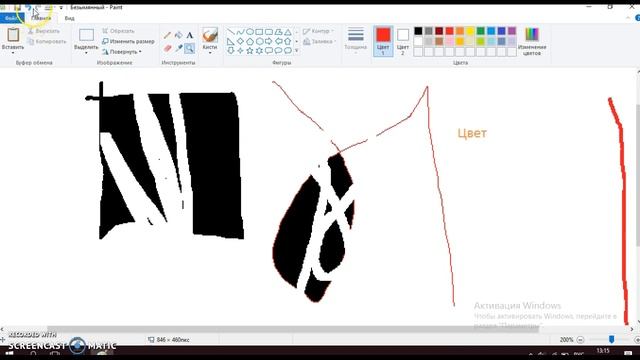This screenshot has height=360, width=640.
Task: Click Undo in the quick access toolbar
Action: [x=28, y=7]
